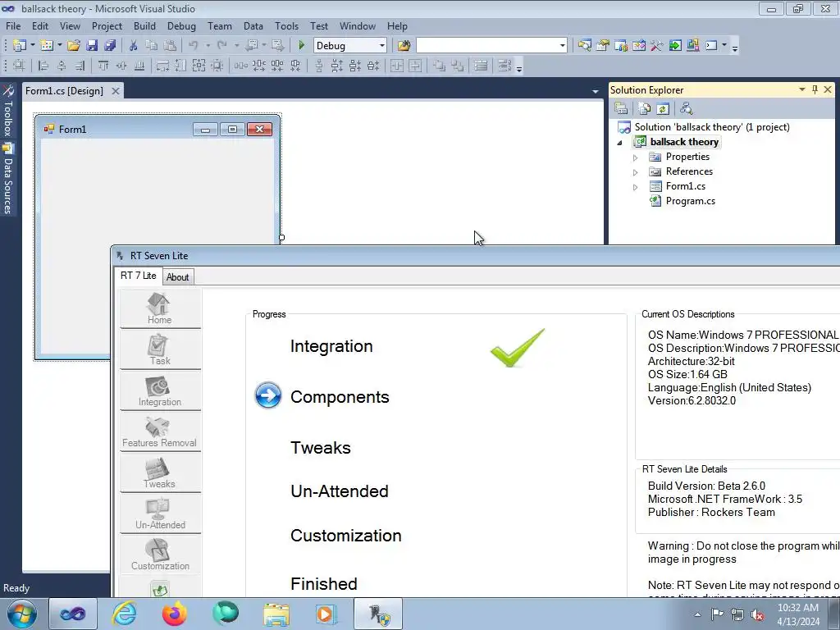Click the Save All stacked floppy icon
The height and width of the screenshot is (630, 840).
[x=110, y=46]
